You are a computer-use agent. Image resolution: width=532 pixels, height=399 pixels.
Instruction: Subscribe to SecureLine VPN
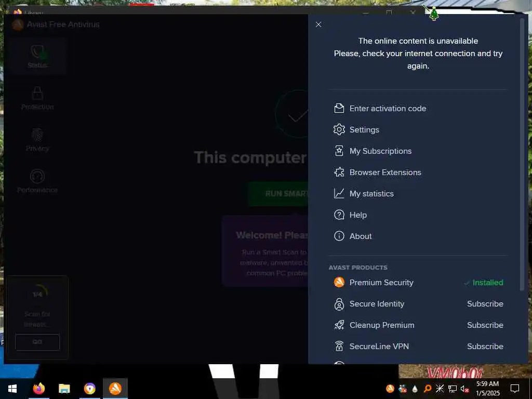(485, 347)
